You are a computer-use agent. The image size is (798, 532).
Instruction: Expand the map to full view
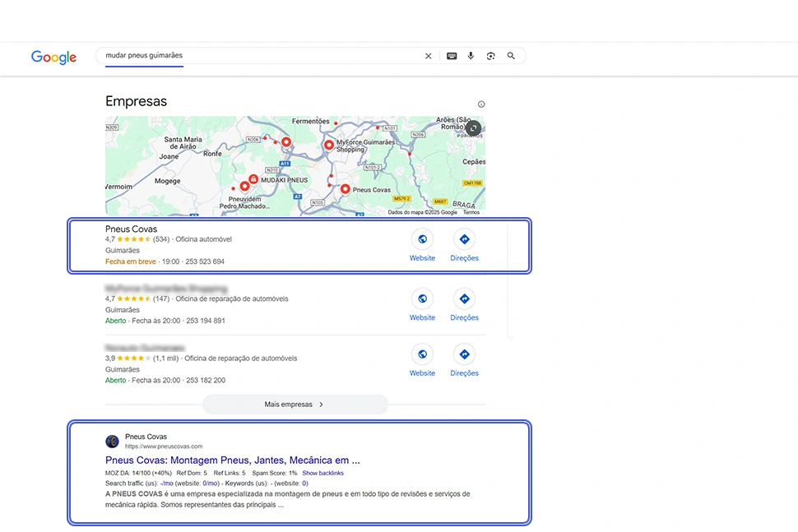[473, 128]
